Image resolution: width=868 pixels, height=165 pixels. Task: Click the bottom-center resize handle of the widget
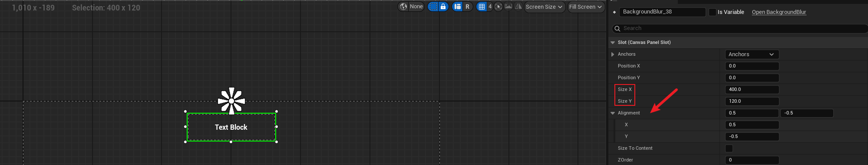pyautogui.click(x=231, y=142)
